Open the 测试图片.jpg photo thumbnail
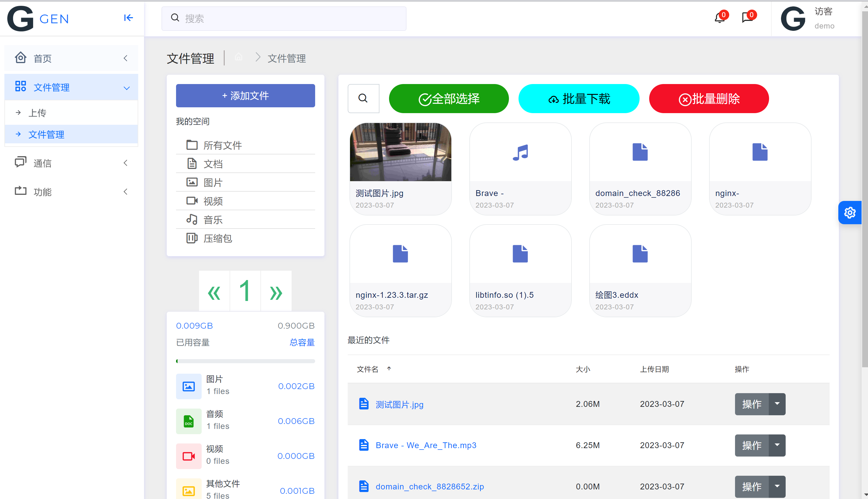Screen dimensions: 868x499 coord(400,152)
